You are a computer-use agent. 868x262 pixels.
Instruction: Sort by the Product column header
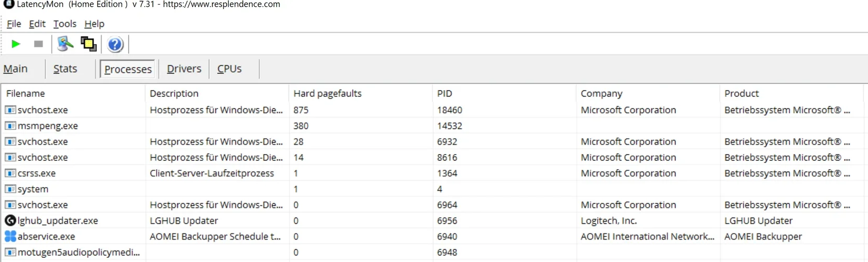(792, 93)
